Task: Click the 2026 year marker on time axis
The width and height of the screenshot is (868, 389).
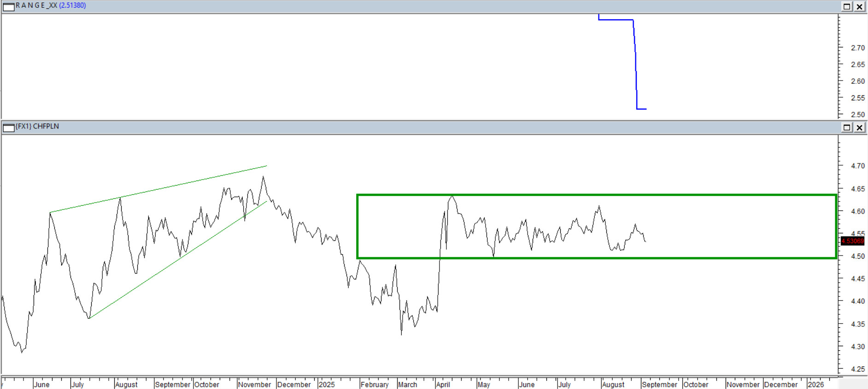Action: pyautogui.click(x=815, y=384)
